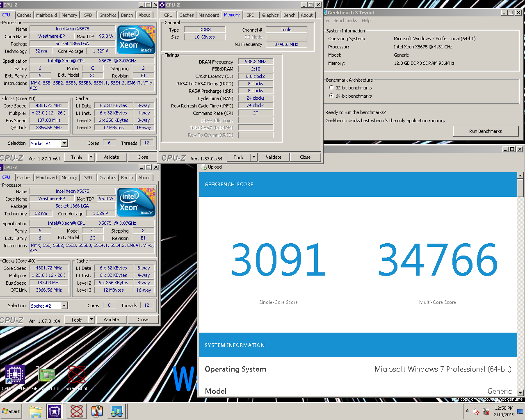Click Validate in Memory CPU-Z window
This screenshot has width=525, height=420.
pyautogui.click(x=274, y=157)
